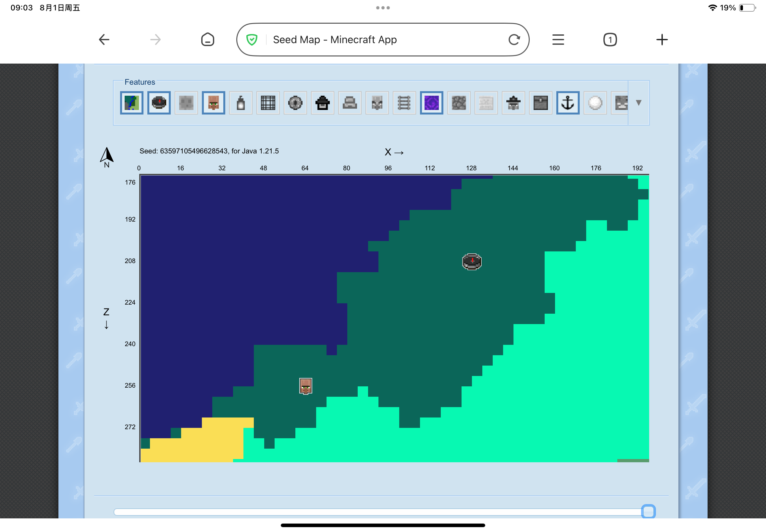Screen dimensions: 766x532
Task: Open the tab switcher showing 1 tab
Action: pyautogui.click(x=610, y=40)
